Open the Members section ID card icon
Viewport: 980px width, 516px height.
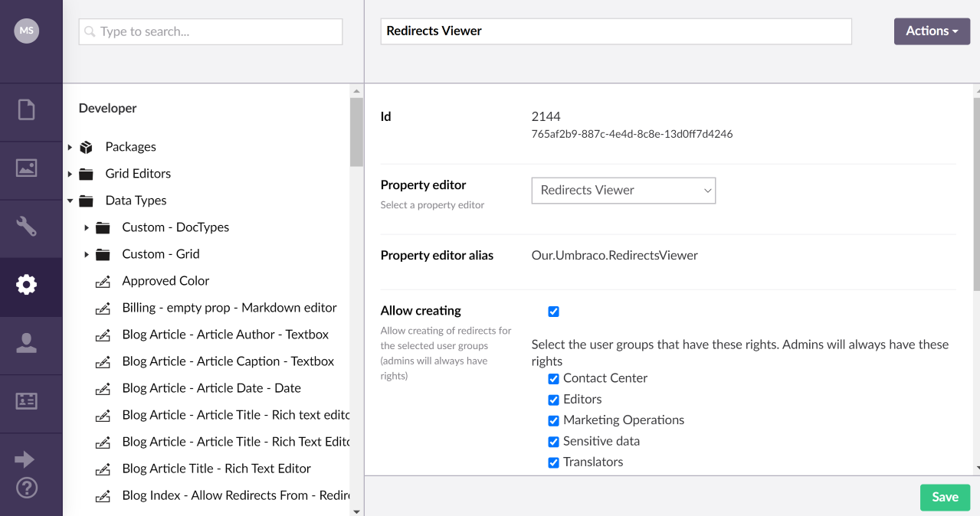point(27,401)
